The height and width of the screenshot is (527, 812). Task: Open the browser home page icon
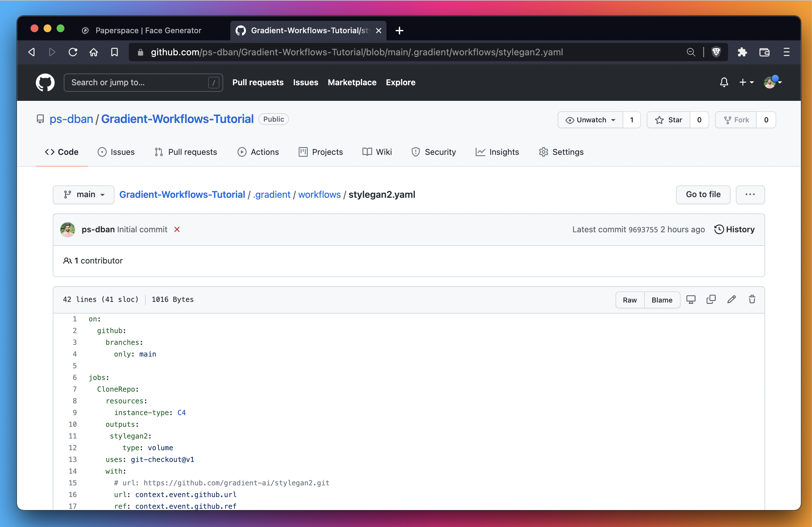click(x=93, y=52)
